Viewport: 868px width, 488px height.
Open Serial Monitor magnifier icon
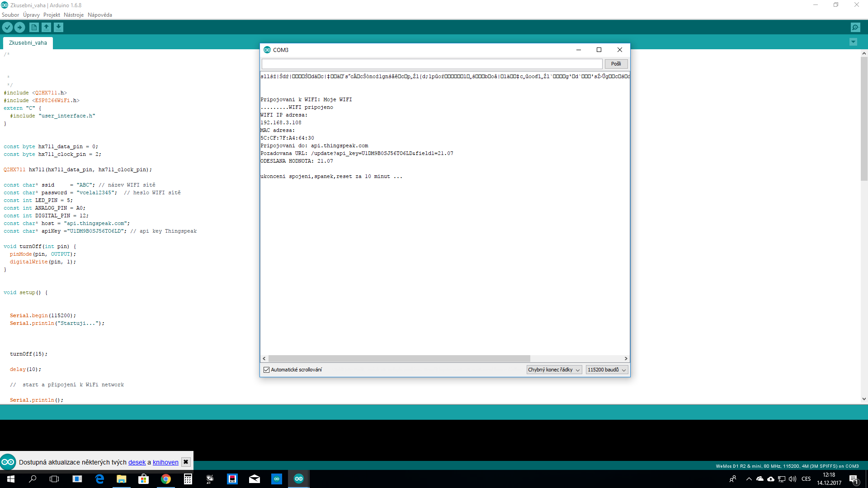point(855,28)
